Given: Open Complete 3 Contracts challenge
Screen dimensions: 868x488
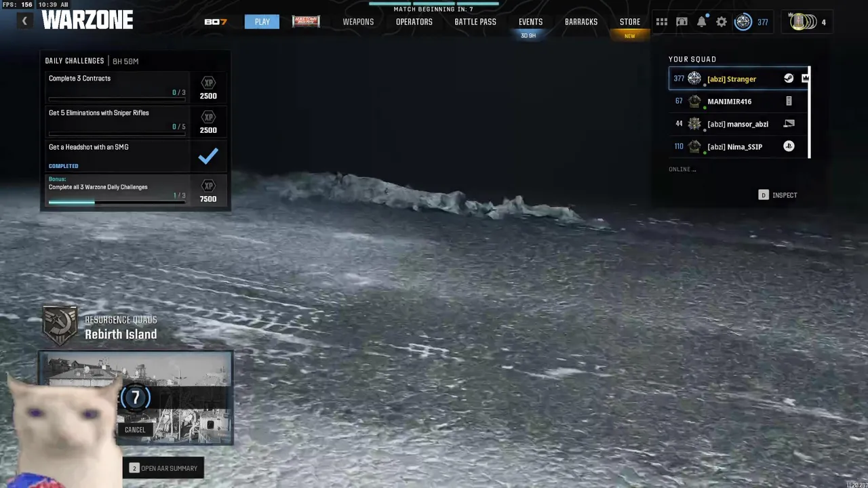Looking at the screenshot, I should coord(135,87).
